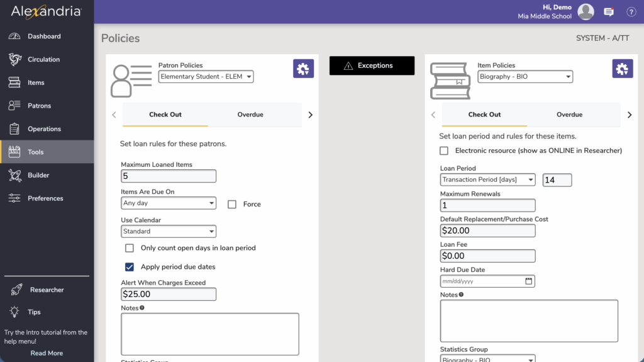Expand the Biography - BIO item policy dropdown
Screen dimensions: 644x362
click(525, 77)
